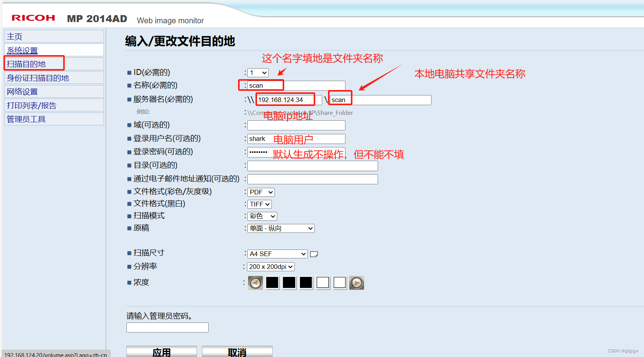Screen dimensions: 644x357
Task: Click the 域(可选的) input field
Action: (296, 125)
